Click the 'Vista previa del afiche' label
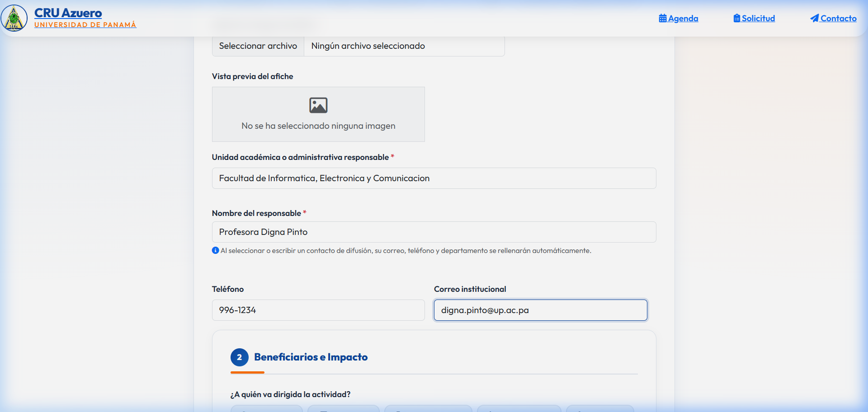The width and height of the screenshot is (868, 412). pos(252,76)
